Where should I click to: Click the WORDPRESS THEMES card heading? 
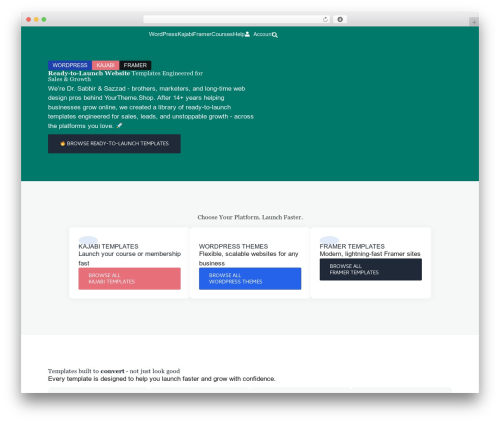[233, 246]
